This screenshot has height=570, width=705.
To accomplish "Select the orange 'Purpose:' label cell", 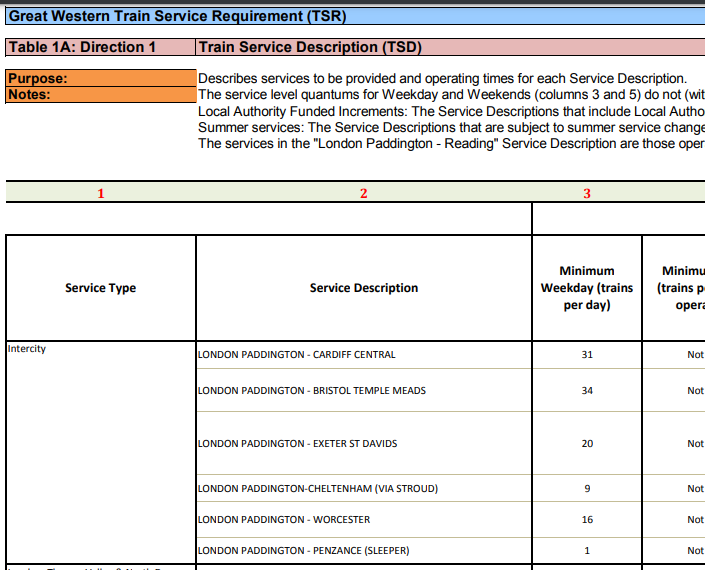I will tap(38, 78).
